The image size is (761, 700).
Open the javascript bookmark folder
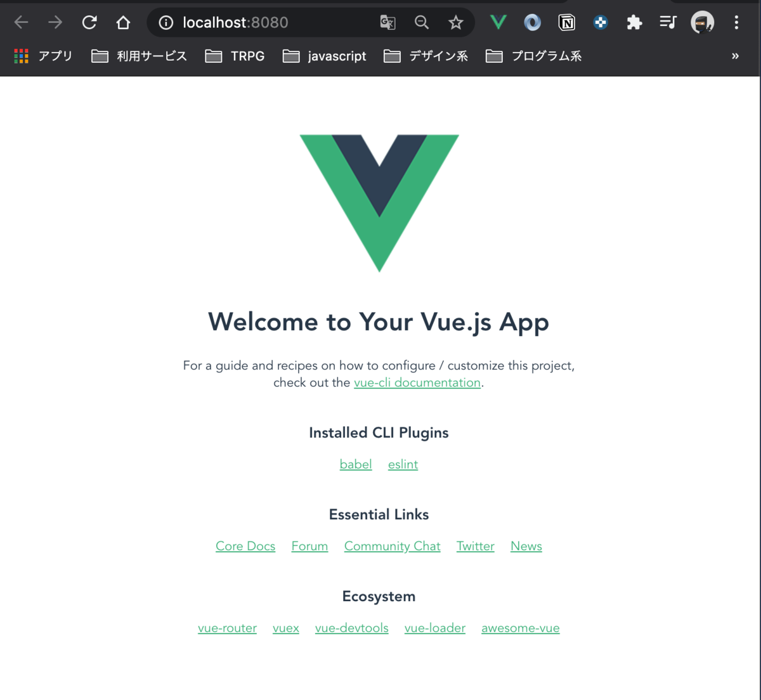(324, 56)
